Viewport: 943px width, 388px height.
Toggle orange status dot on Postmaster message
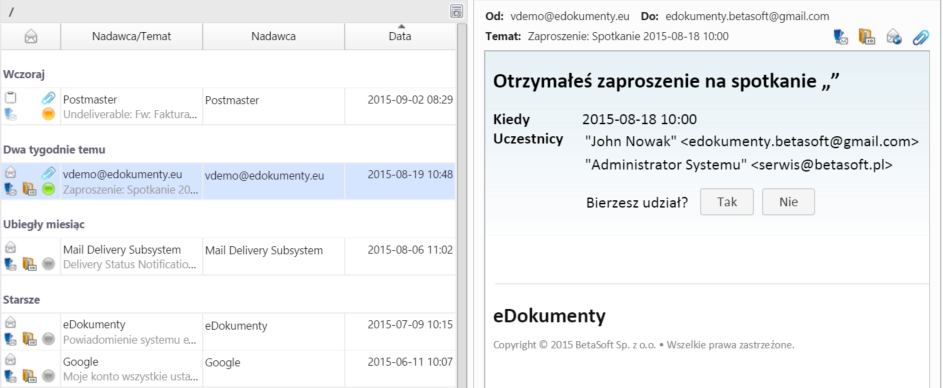point(49,114)
